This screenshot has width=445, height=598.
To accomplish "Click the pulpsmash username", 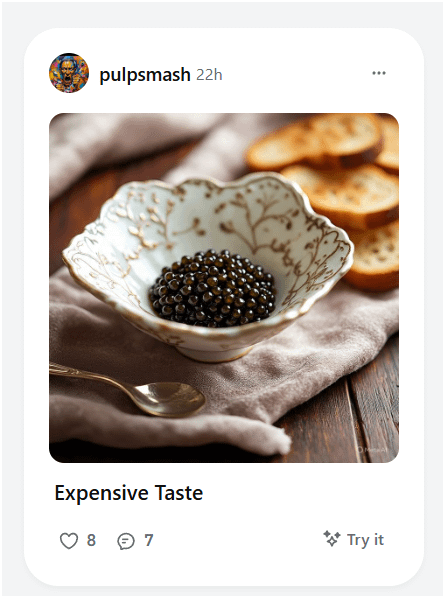I will 145,74.
